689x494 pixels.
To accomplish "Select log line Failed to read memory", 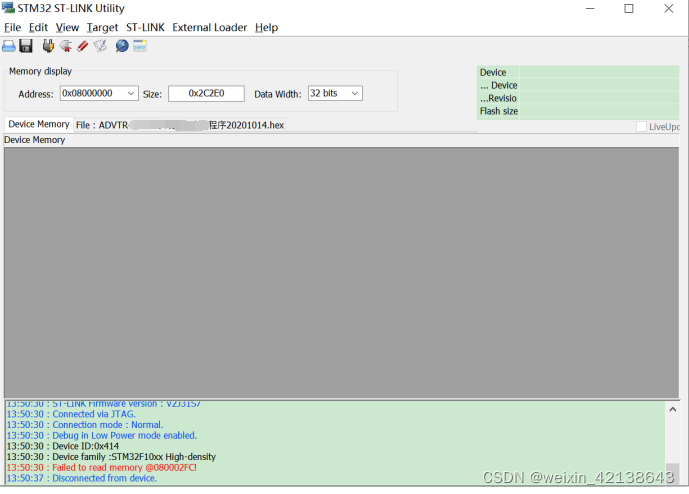I will [102, 467].
